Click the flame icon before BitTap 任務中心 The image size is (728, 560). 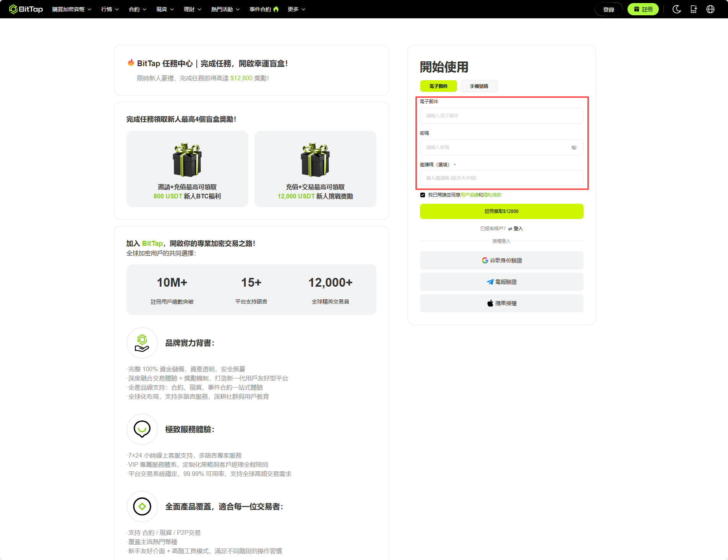pyautogui.click(x=131, y=63)
